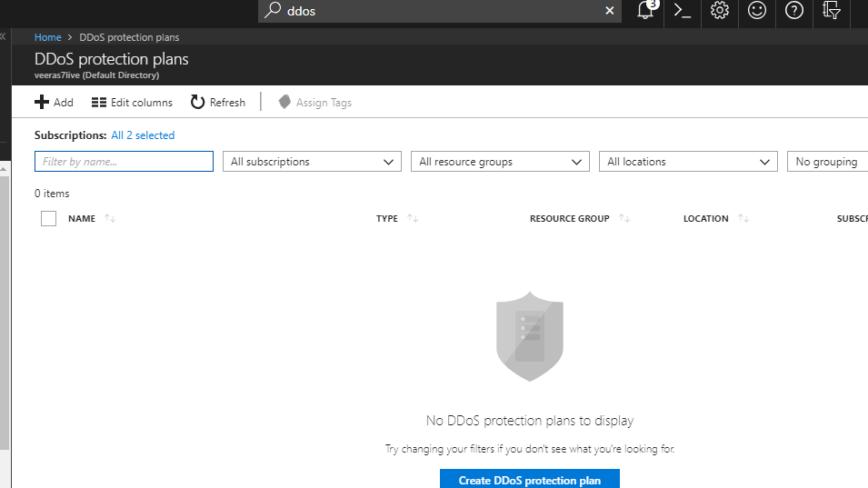Go to the Home breadcrumb

[x=47, y=37]
